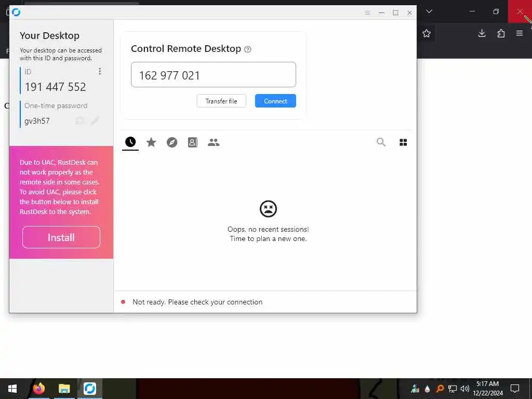Viewport: 532px width, 399px height.
Task: Open the Favorites star tab
Action: [151, 142]
